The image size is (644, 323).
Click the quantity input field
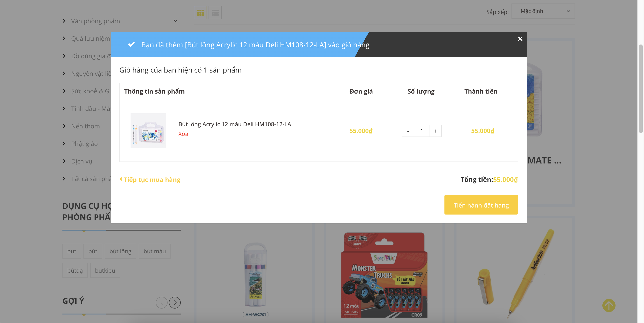(422, 131)
